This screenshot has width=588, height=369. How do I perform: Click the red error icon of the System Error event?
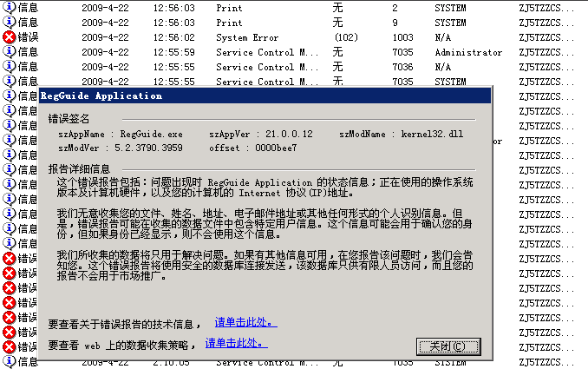click(x=9, y=37)
